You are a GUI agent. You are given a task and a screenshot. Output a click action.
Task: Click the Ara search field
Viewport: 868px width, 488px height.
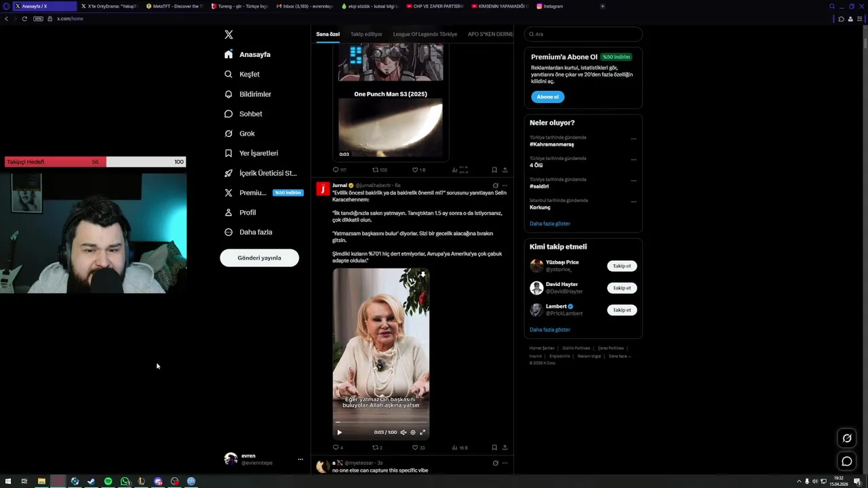coord(583,34)
